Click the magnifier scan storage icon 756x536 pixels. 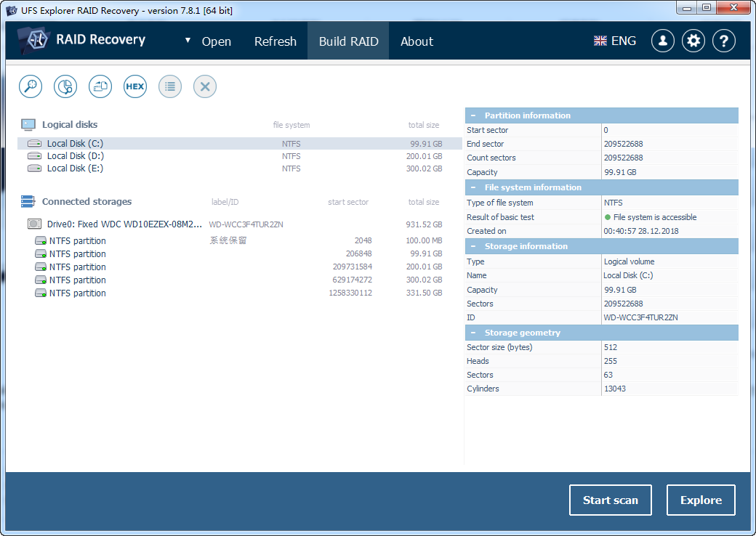click(31, 86)
